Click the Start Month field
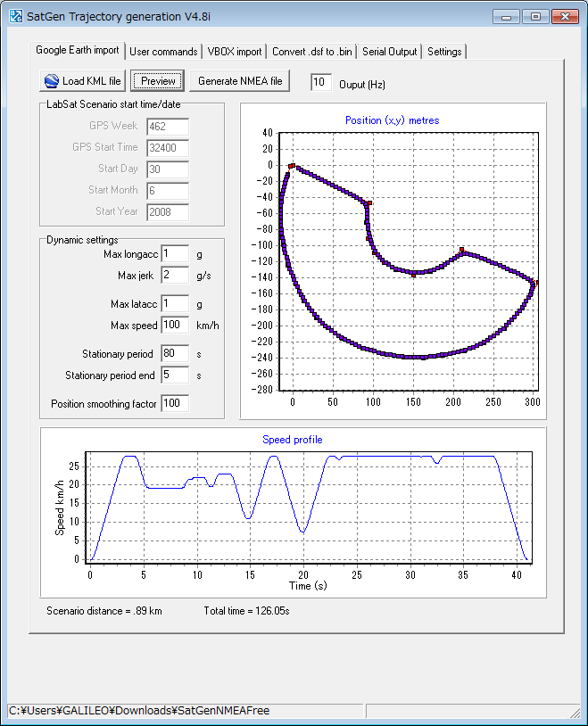This screenshot has height=726, width=588. tap(168, 190)
